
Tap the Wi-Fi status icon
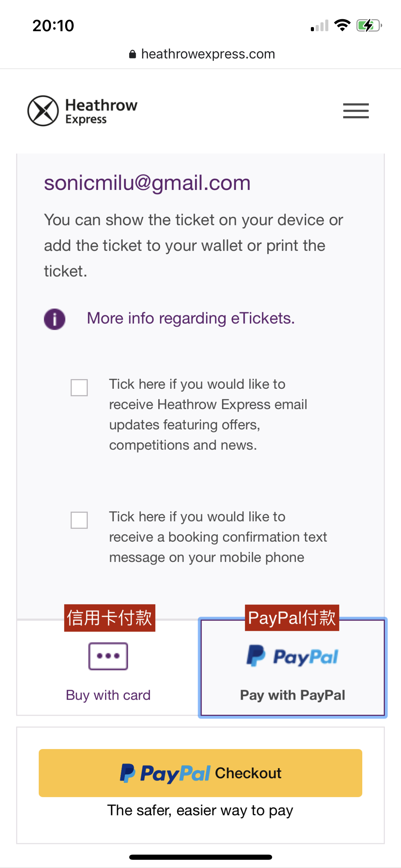click(x=342, y=25)
